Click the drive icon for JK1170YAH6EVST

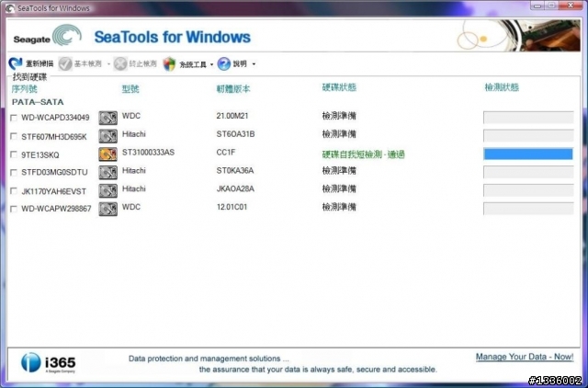click(108, 190)
